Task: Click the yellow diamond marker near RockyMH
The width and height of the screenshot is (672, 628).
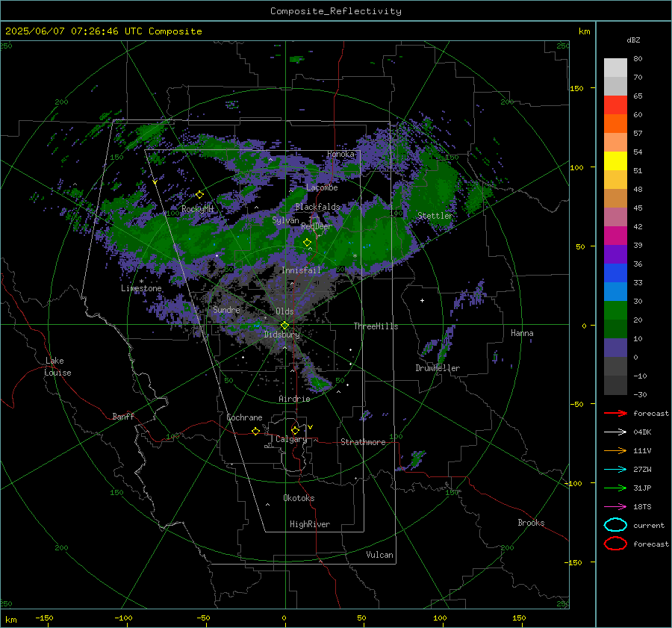Action: click(199, 195)
